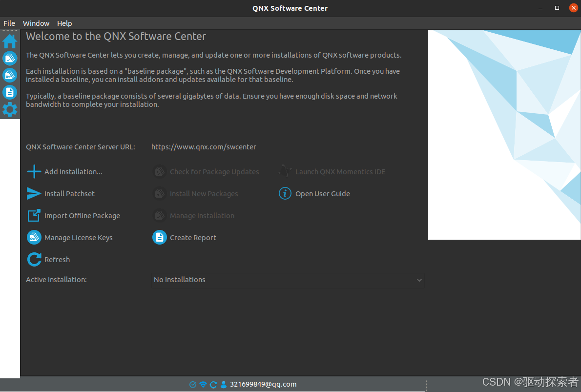Image resolution: width=581 pixels, height=392 pixels.
Task: Click the Manage Installation label
Action: click(202, 216)
